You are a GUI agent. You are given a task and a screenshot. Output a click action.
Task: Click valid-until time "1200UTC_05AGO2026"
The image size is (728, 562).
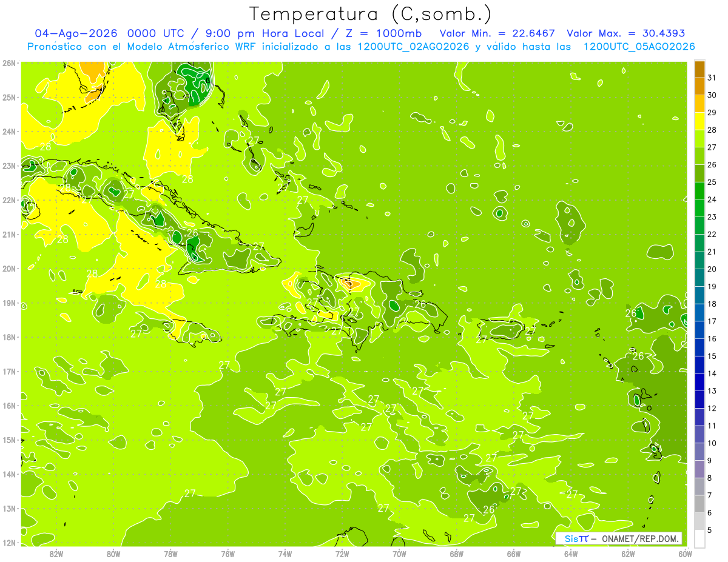pos(639,47)
